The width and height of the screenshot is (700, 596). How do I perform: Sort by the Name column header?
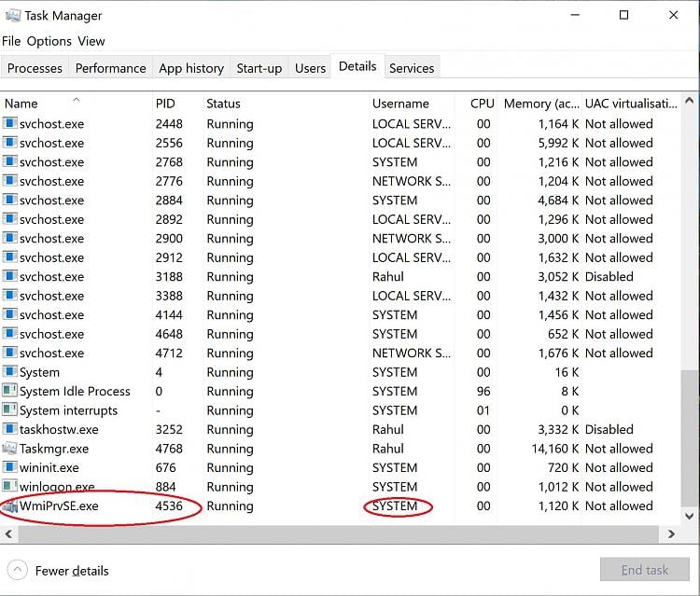tap(76, 104)
